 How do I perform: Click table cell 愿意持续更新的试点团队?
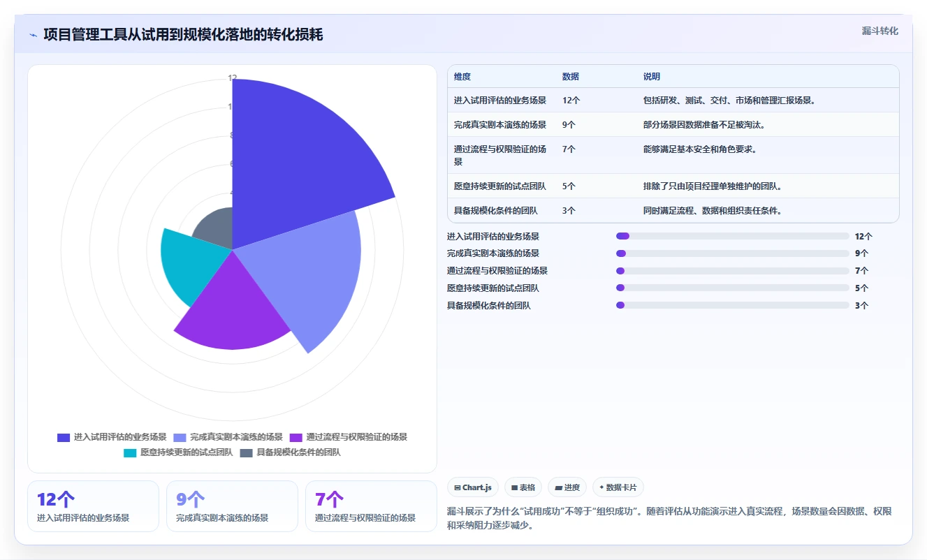pyautogui.click(x=500, y=186)
